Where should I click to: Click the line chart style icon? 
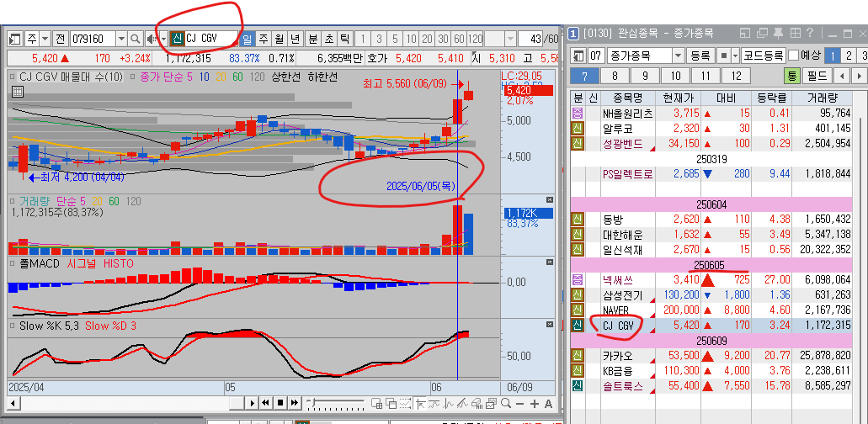[434, 404]
